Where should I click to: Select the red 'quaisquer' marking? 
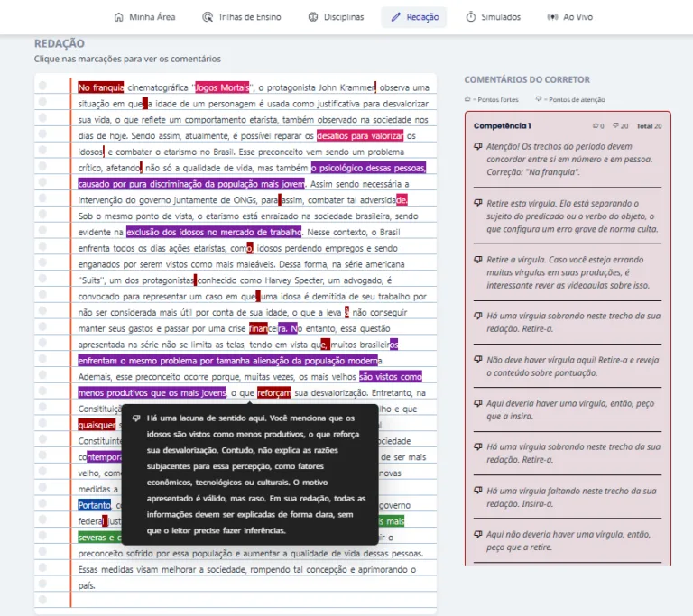click(x=97, y=425)
